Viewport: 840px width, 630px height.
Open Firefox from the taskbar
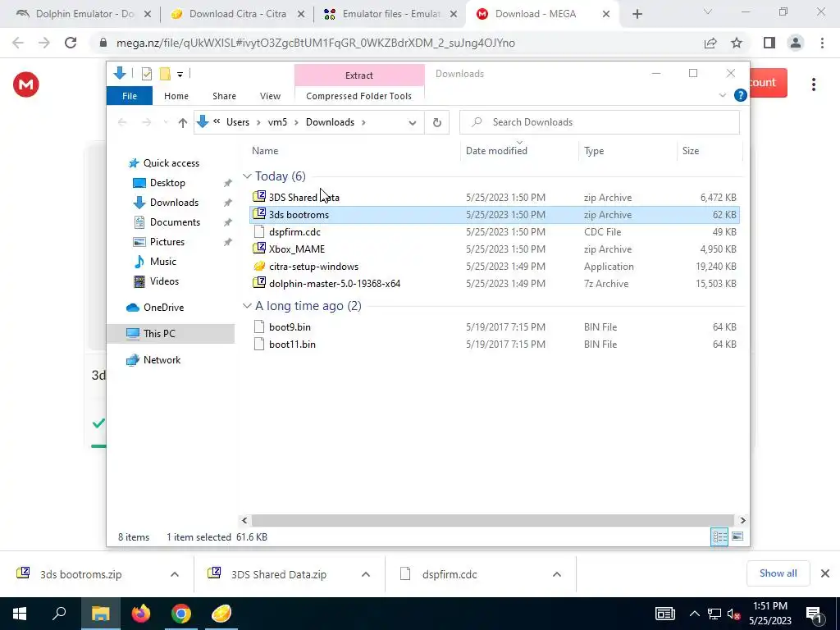coord(141,614)
